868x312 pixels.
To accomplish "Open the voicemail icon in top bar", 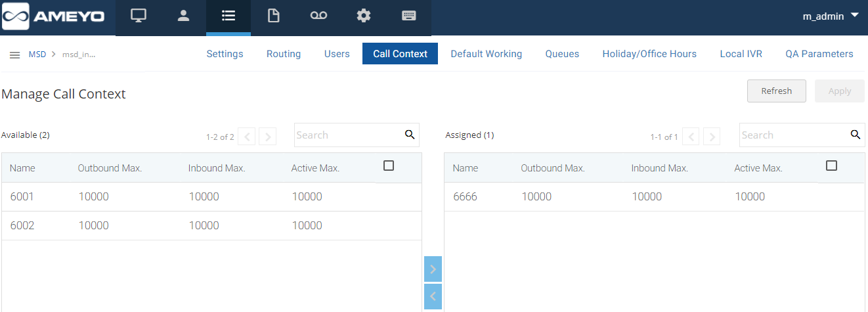I will 318,16.
